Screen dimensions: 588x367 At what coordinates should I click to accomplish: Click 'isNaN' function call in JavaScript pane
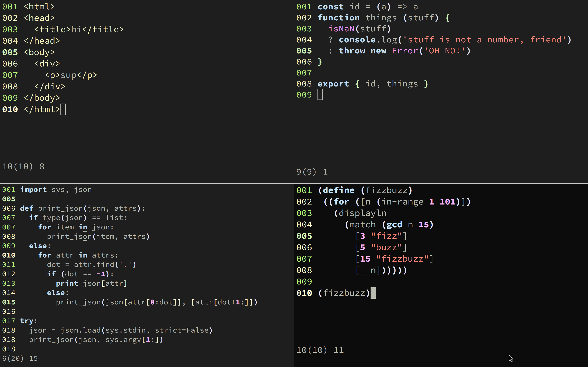click(x=341, y=29)
